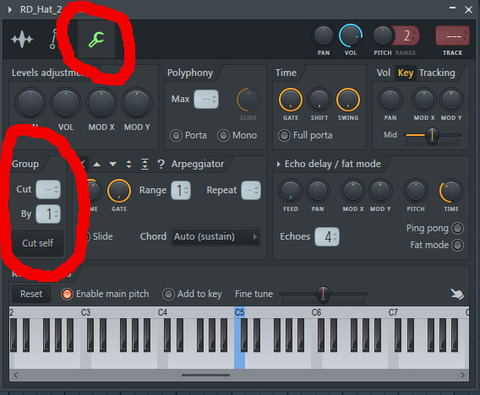Image resolution: width=480 pixels, height=395 pixels.
Task: Move the Tracking Mid slider
Action: pyautogui.click(x=432, y=135)
